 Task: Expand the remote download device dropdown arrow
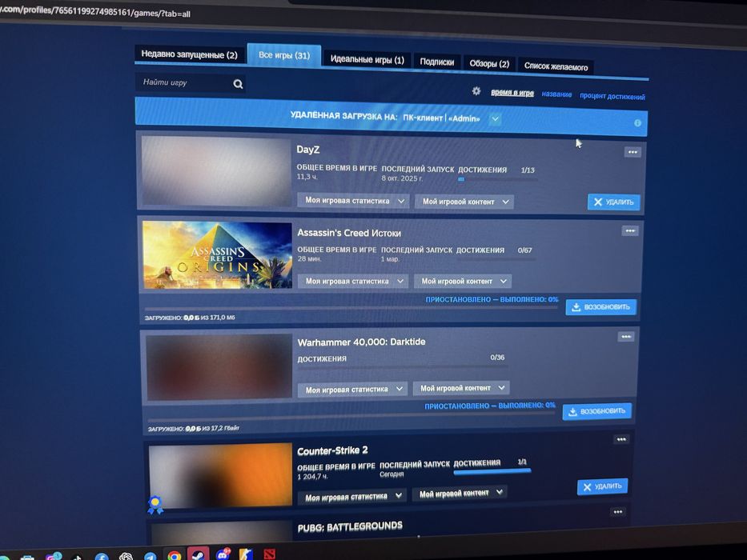495,118
